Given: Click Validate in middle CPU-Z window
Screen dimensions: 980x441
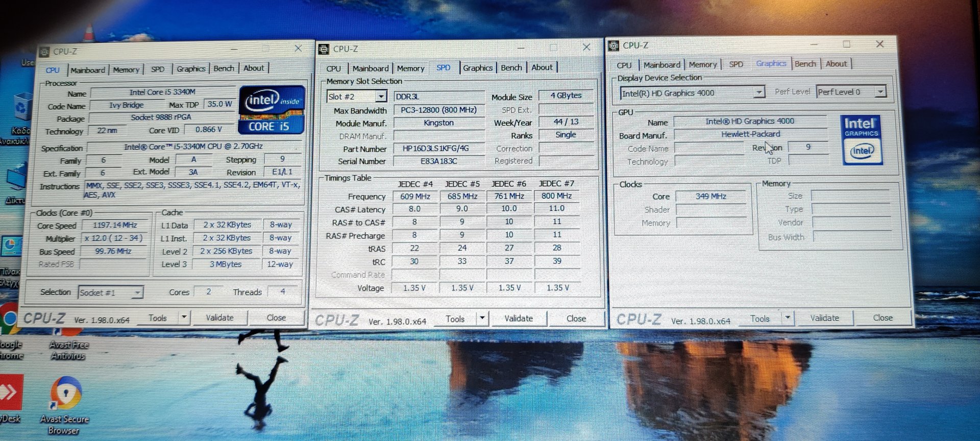Looking at the screenshot, I should click(x=519, y=318).
